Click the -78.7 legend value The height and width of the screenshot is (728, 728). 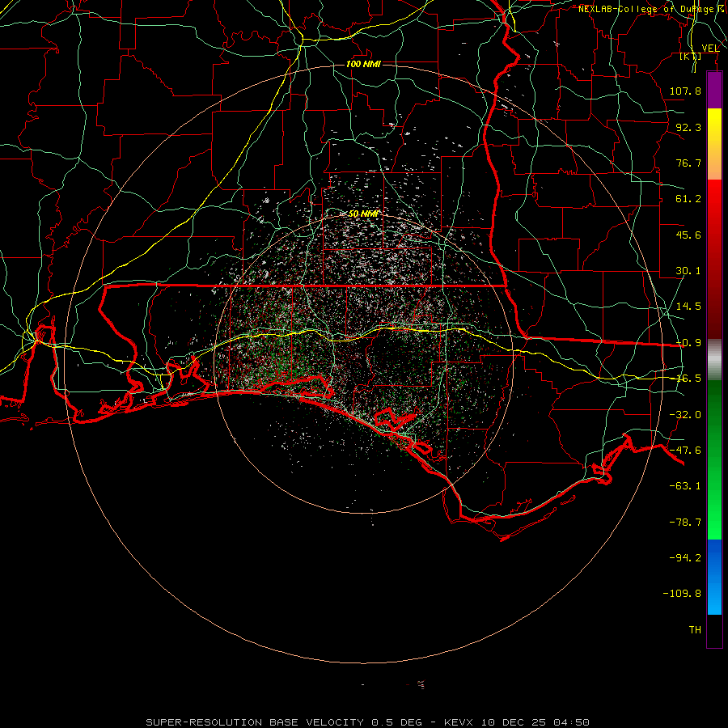pos(685,523)
